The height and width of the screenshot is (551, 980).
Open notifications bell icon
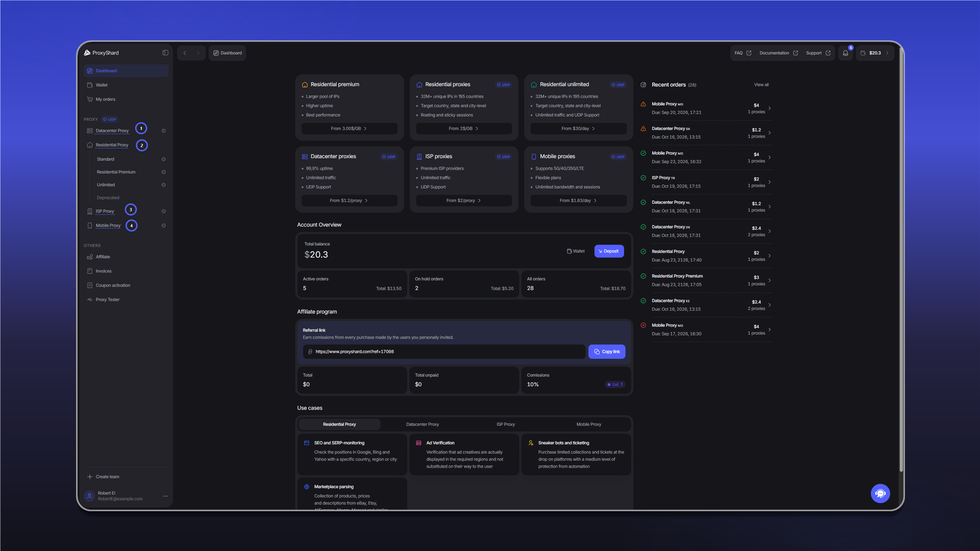[845, 53]
